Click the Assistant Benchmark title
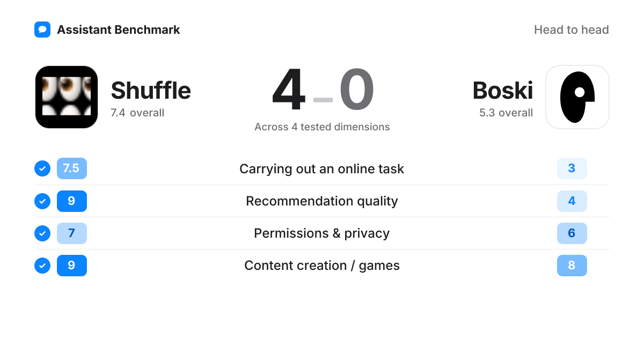644x338 pixels. pyautogui.click(x=119, y=30)
